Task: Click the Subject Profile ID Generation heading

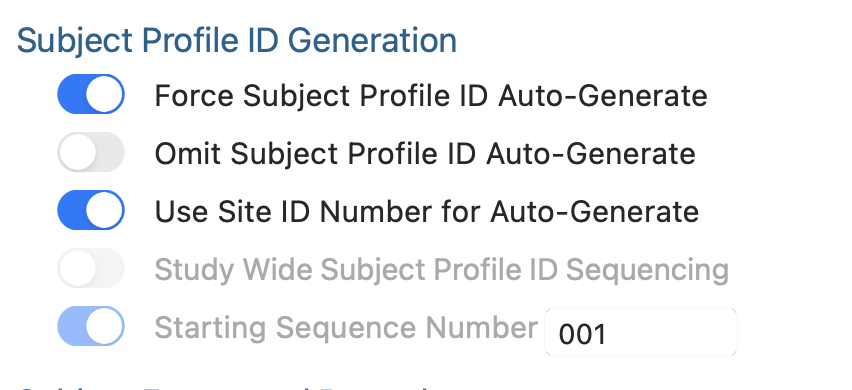Action: pyautogui.click(x=237, y=41)
